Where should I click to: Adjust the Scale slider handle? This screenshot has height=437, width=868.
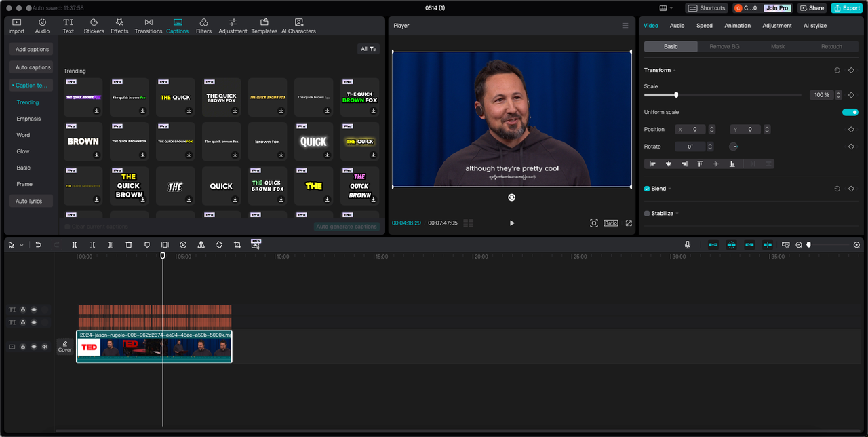(676, 95)
